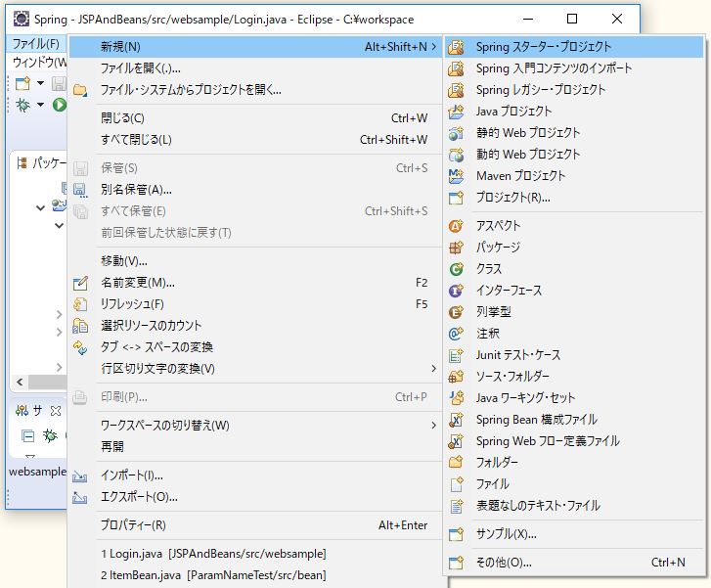Click the Java ワーキング・セット icon
Screen dimensions: 711x588
click(x=456, y=398)
